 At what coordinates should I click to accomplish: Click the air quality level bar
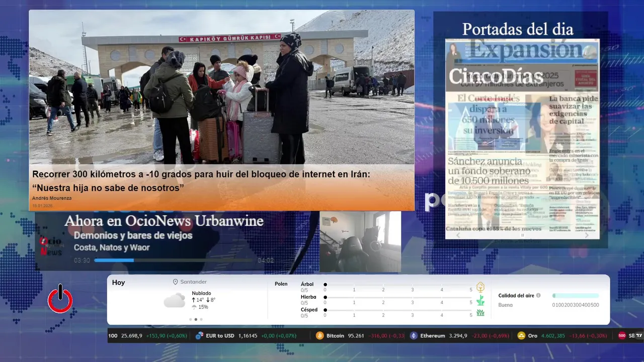[x=576, y=296]
